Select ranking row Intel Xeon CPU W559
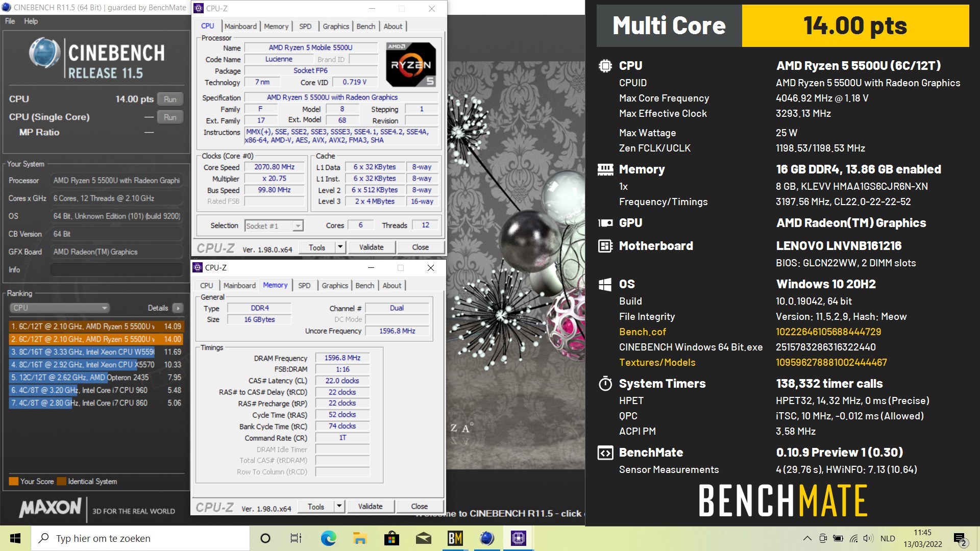The height and width of the screenshot is (551, 980). pos(96,352)
